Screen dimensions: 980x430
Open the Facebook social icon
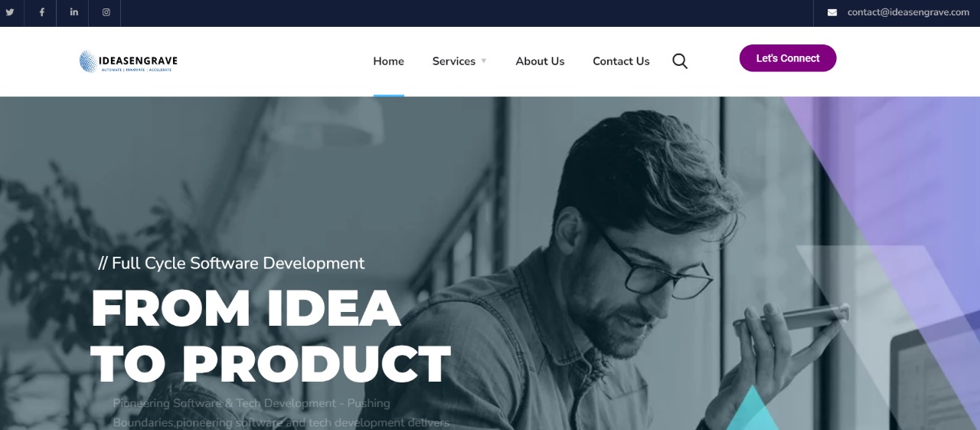(42, 12)
